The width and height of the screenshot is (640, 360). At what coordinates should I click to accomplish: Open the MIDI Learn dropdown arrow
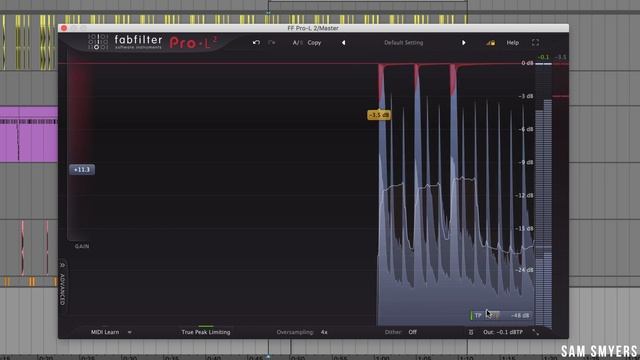click(129, 332)
